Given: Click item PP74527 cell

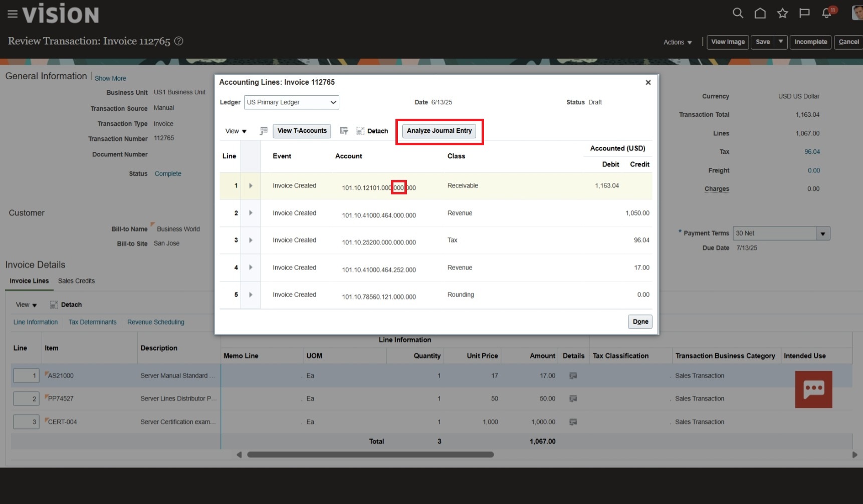Looking at the screenshot, I should (61, 399).
